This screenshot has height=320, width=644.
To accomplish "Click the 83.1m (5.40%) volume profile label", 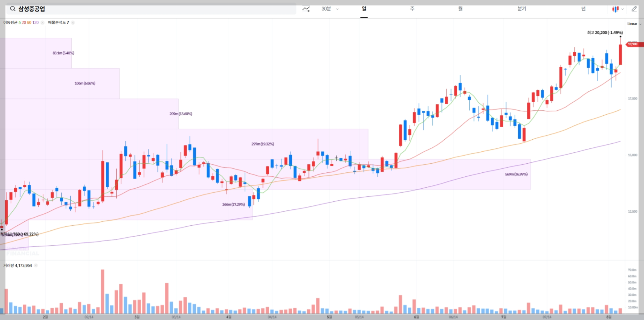I will 63,53.
